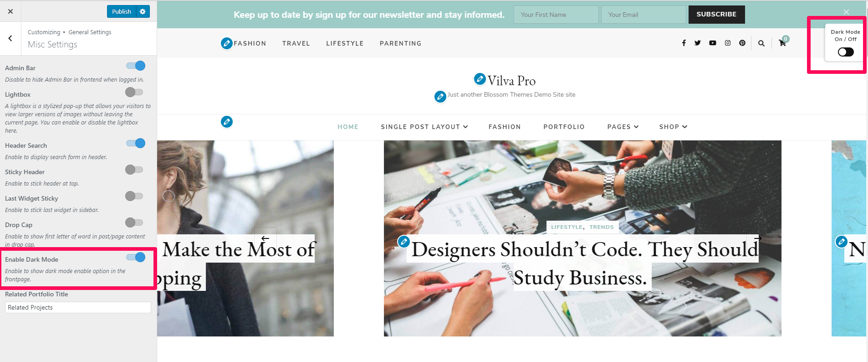Viewport: 868px width, 362px height.
Task: Switch on the frontend Dark Mode toggle
Action: click(x=846, y=52)
